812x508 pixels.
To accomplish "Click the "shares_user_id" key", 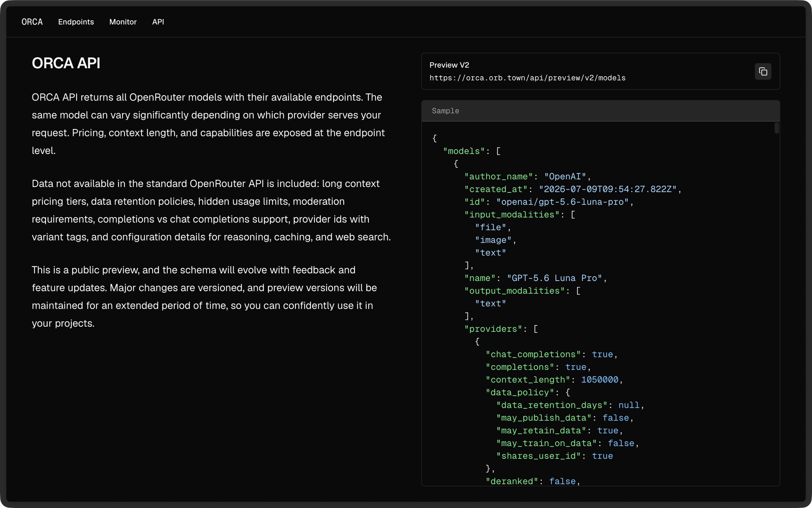I will tap(538, 456).
